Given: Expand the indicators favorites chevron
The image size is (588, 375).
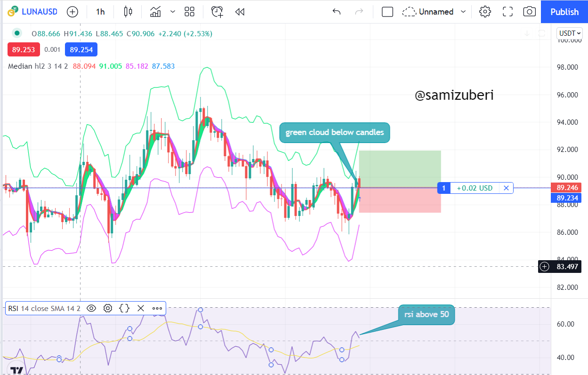Looking at the screenshot, I should coord(173,12).
